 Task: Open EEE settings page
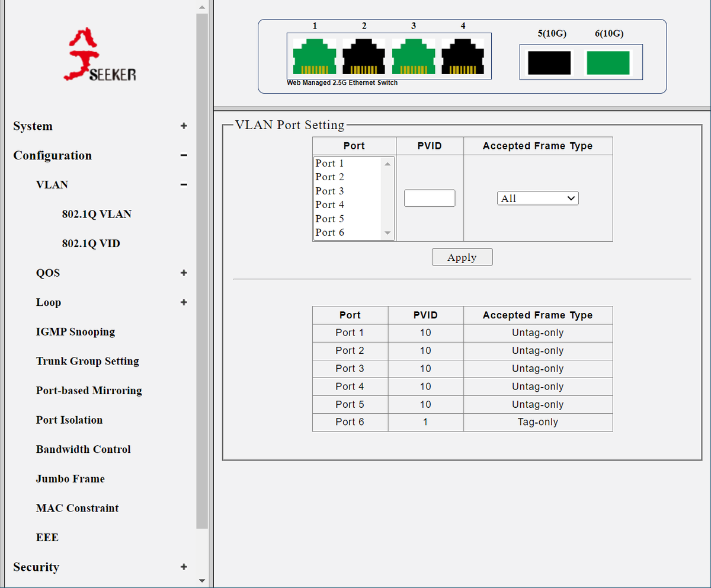[47, 538]
